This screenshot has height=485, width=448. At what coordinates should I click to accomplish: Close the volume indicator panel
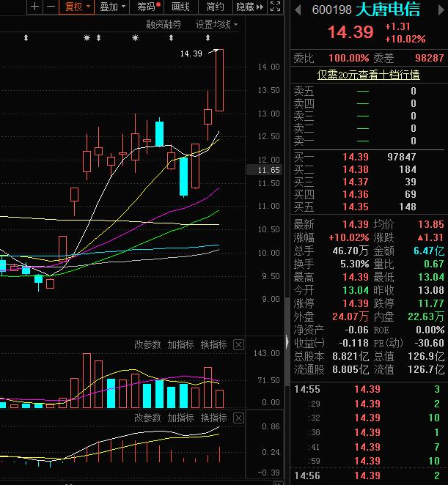238,344
